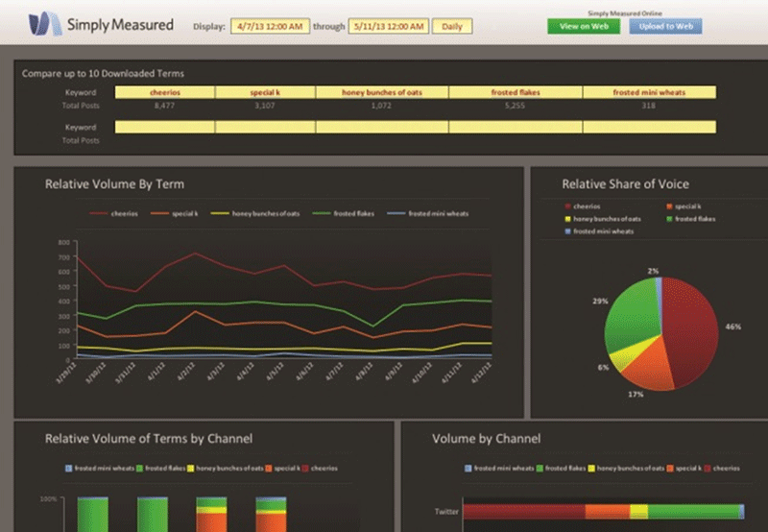
Task: Select the cheerios keyword cell
Action: (x=165, y=92)
